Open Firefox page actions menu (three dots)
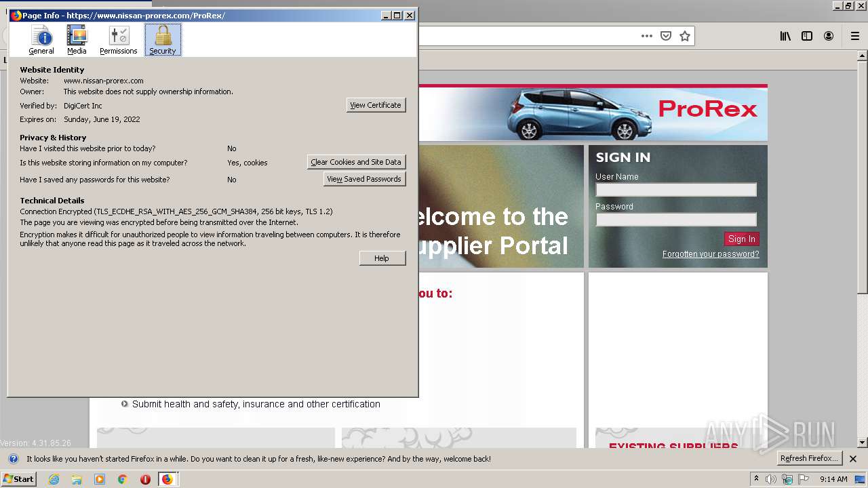Viewport: 868px width, 488px height. [647, 36]
